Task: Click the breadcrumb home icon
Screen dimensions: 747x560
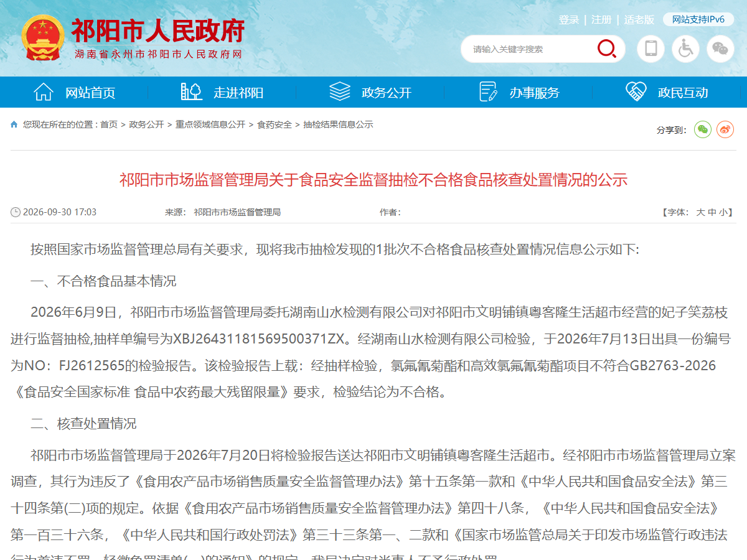Action: 14,124
